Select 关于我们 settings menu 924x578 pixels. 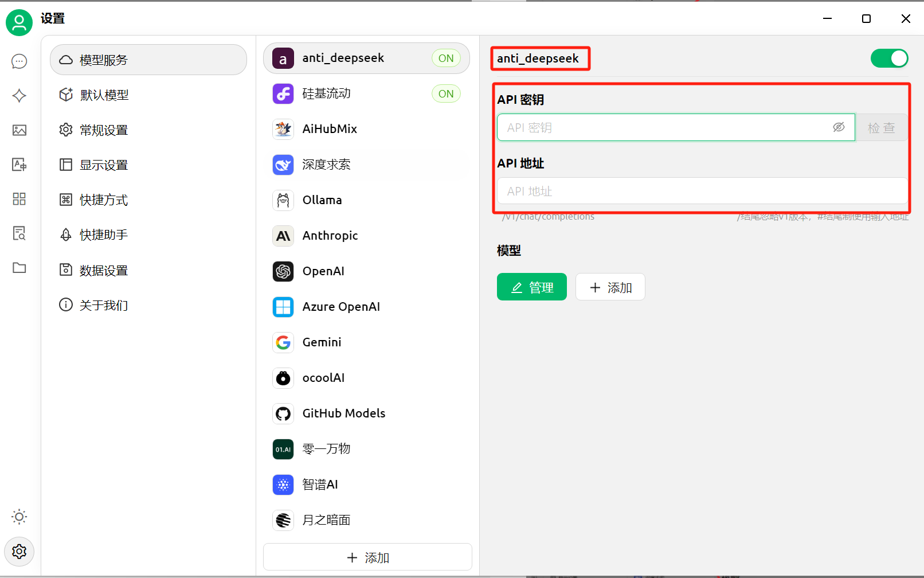point(148,305)
